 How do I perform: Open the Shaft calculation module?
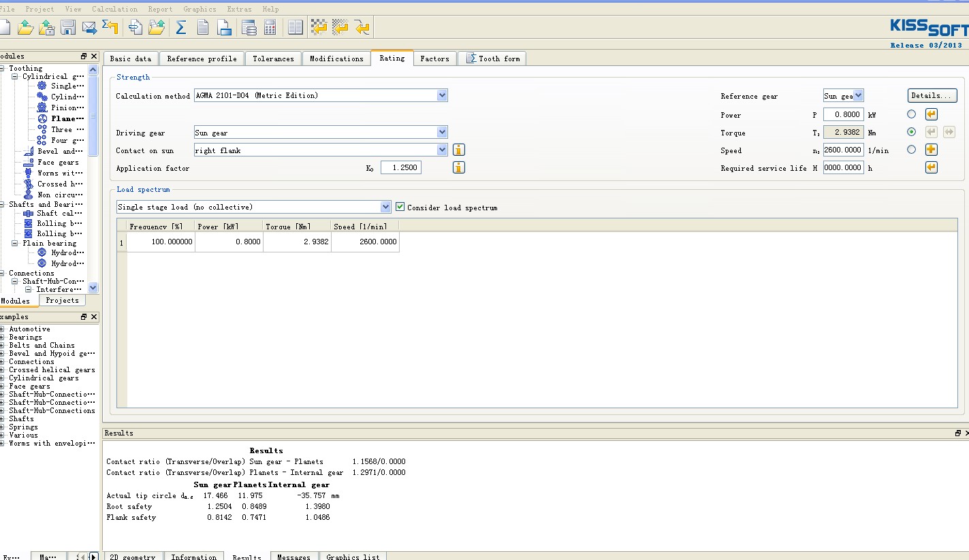click(59, 213)
